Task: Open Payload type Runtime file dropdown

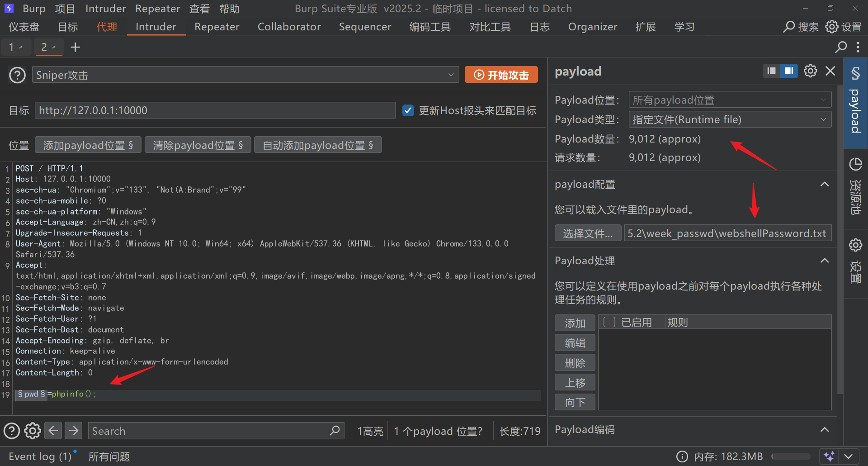Action: coord(730,119)
